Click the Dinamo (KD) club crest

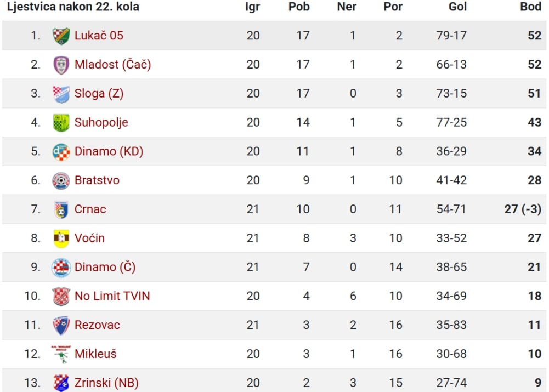click(61, 152)
